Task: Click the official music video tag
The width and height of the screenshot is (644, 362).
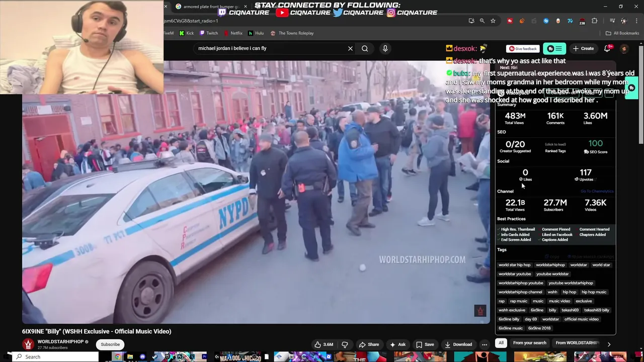Action: coord(581,319)
